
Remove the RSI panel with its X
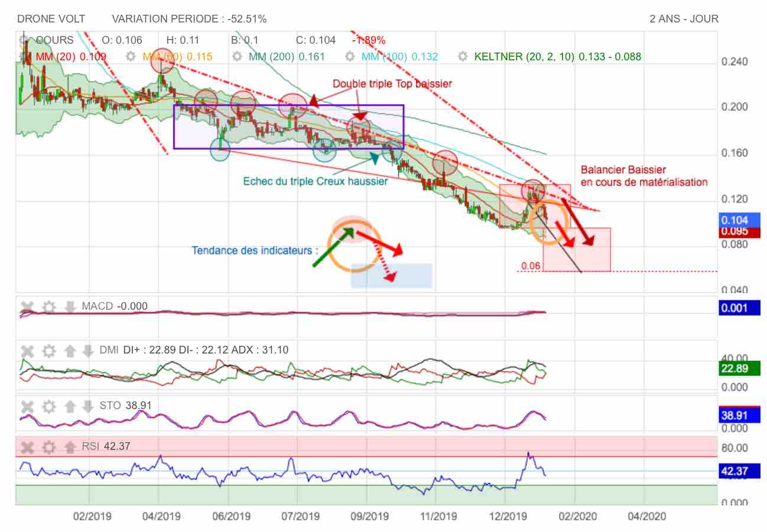click(27, 447)
